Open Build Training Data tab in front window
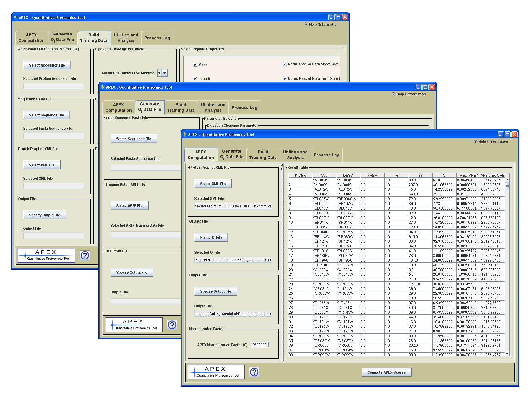The image size is (532, 399). [263, 155]
